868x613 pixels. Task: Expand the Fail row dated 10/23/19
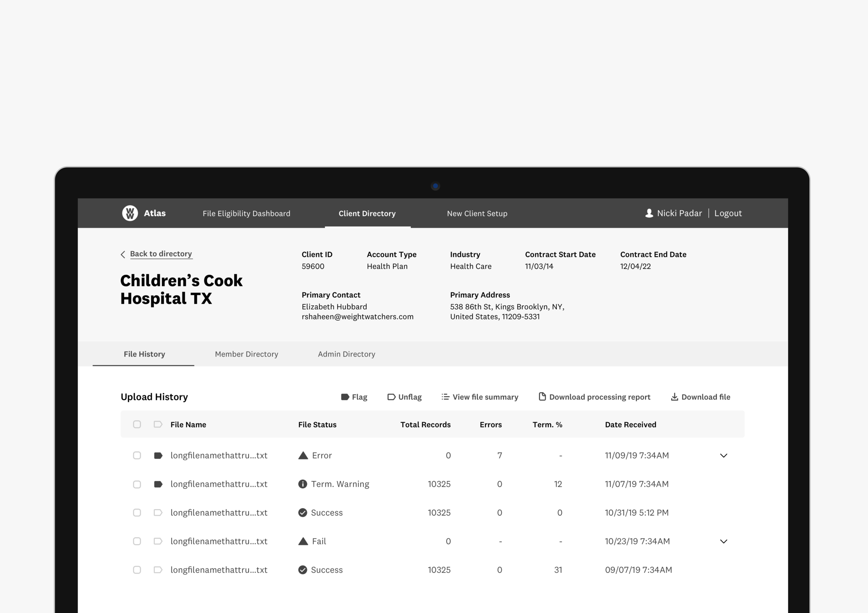pyautogui.click(x=723, y=541)
